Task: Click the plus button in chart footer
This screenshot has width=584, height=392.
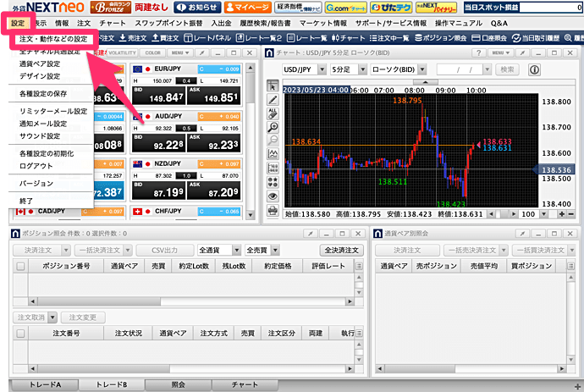Action: click(x=562, y=214)
